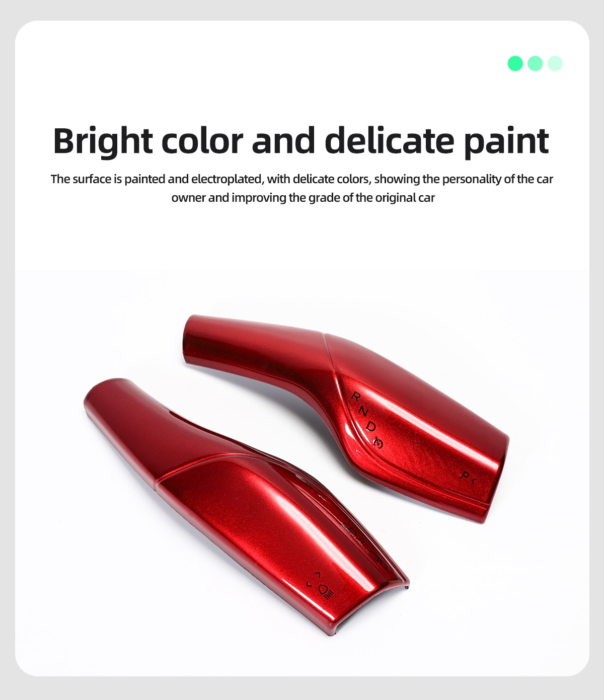Click the steering wheel icon below D
Screen dimensions: 604x700
[x=379, y=443]
